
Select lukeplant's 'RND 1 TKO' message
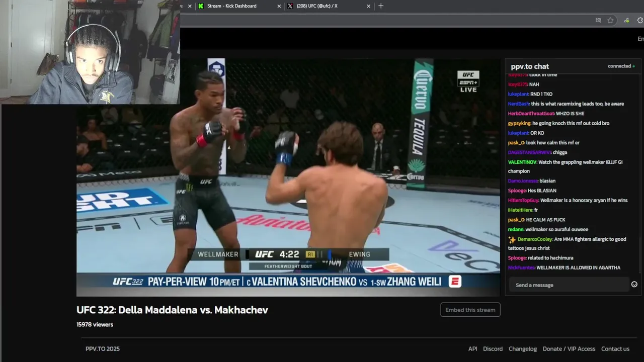pos(530,94)
